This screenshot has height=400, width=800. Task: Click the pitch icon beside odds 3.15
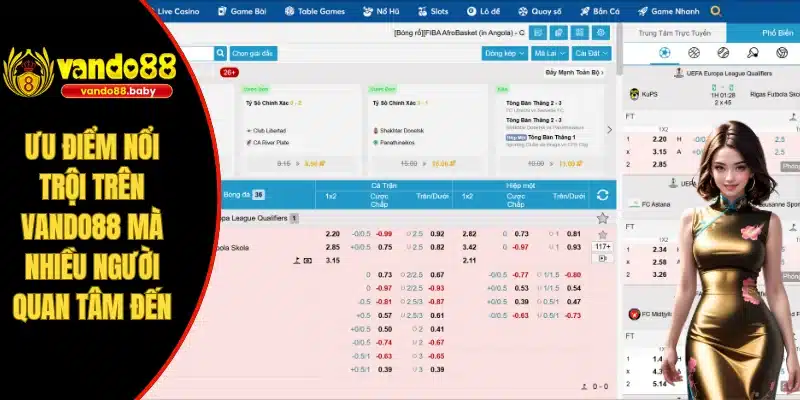[296, 260]
